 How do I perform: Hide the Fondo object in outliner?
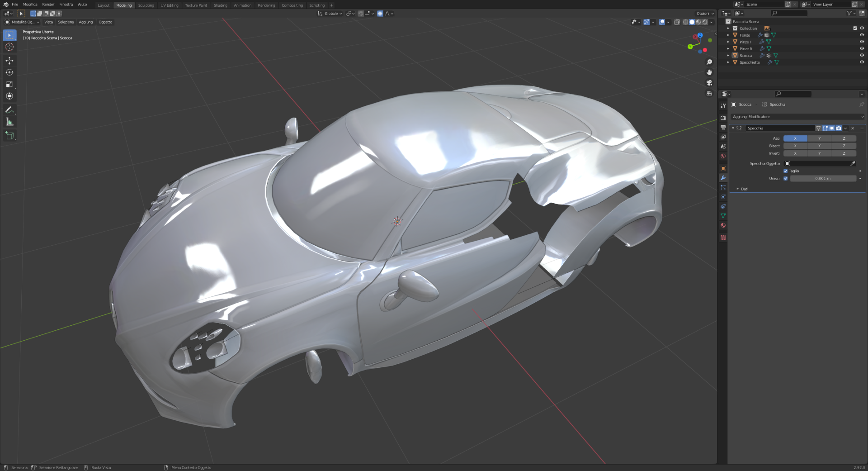click(x=862, y=35)
